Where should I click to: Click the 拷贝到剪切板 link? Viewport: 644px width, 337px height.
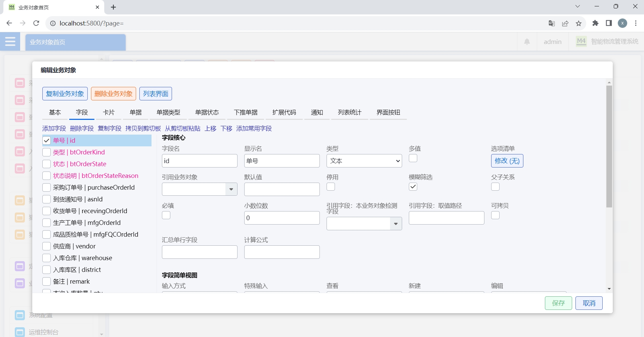(x=143, y=129)
